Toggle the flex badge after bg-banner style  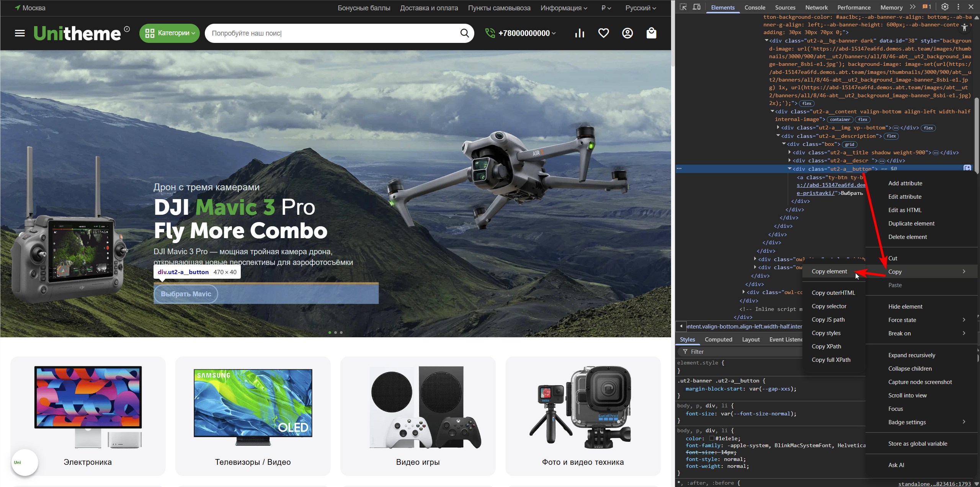(x=807, y=103)
